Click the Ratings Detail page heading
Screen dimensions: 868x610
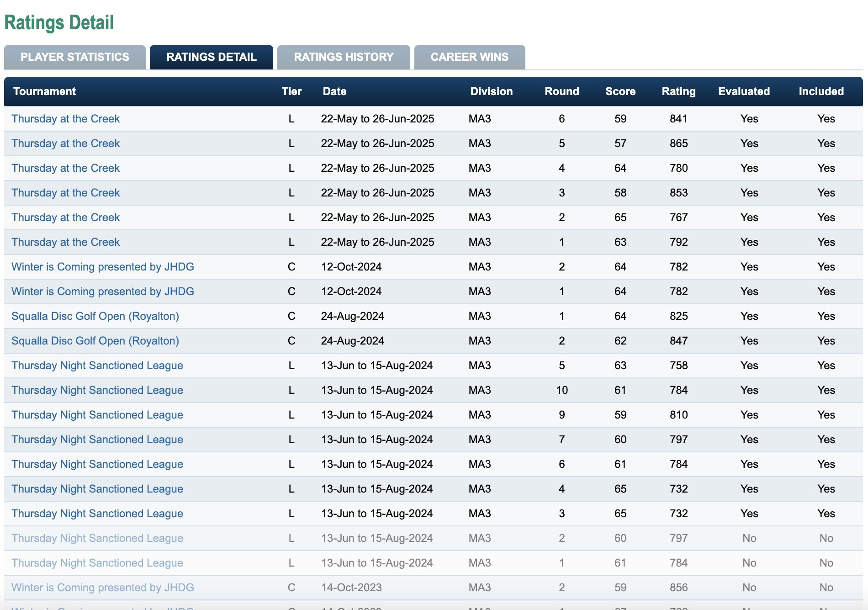(x=59, y=23)
